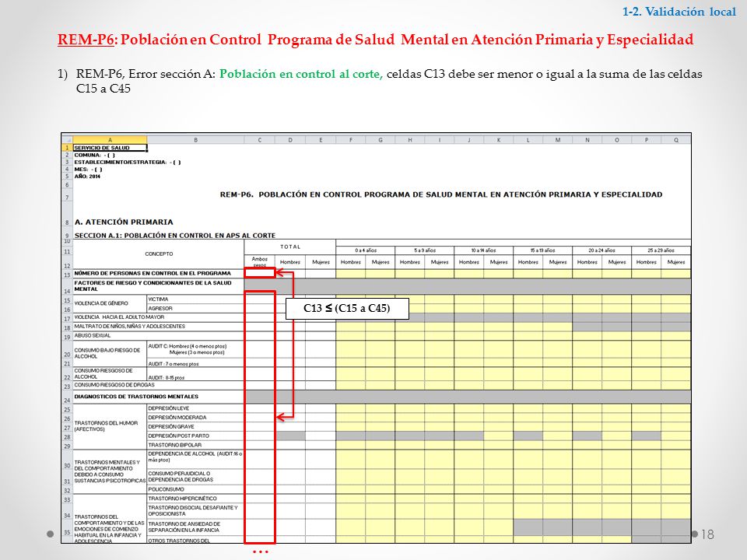Click the 'ESTABLECIMIENTO/ESTRATEGIA' cell
This screenshot has width=747, height=560.
[127, 162]
